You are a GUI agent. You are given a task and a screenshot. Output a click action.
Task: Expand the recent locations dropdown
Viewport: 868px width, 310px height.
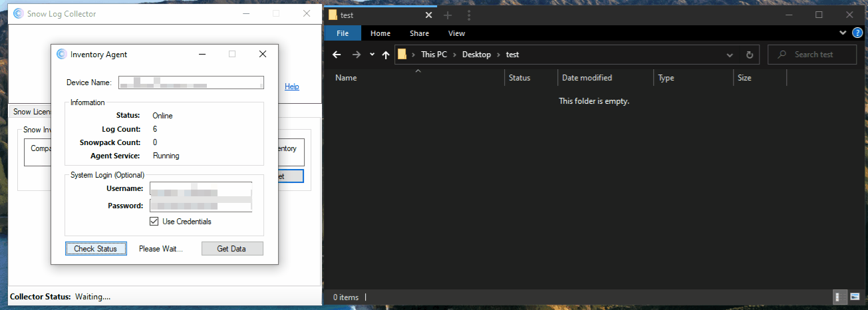pos(372,55)
